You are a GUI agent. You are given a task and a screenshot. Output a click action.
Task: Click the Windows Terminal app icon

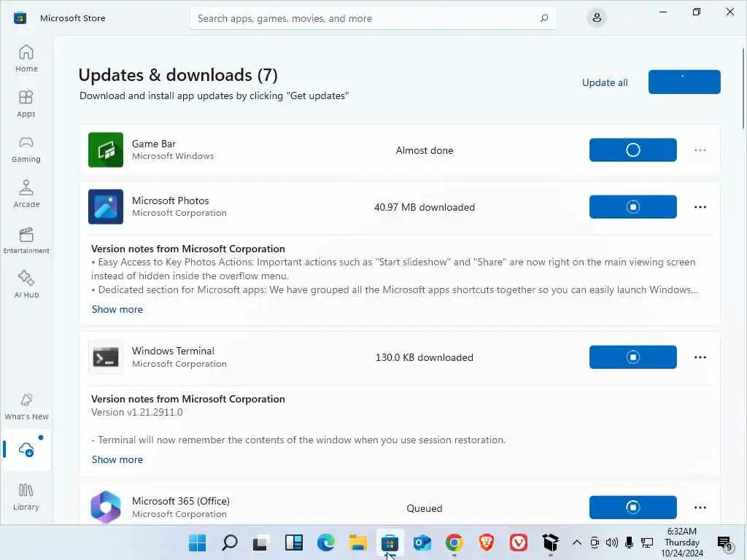click(106, 357)
